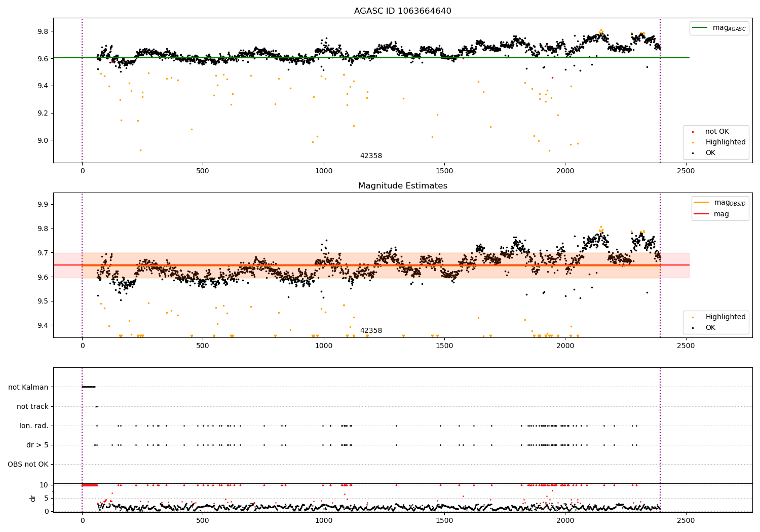
Task: Click the black marker beside top plot 'OK'
Action: [x=693, y=153]
